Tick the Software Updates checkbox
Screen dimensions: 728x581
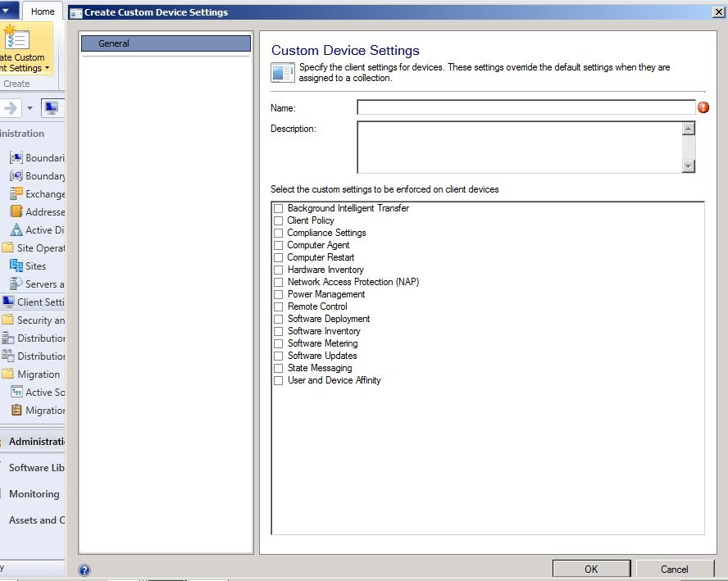click(278, 356)
